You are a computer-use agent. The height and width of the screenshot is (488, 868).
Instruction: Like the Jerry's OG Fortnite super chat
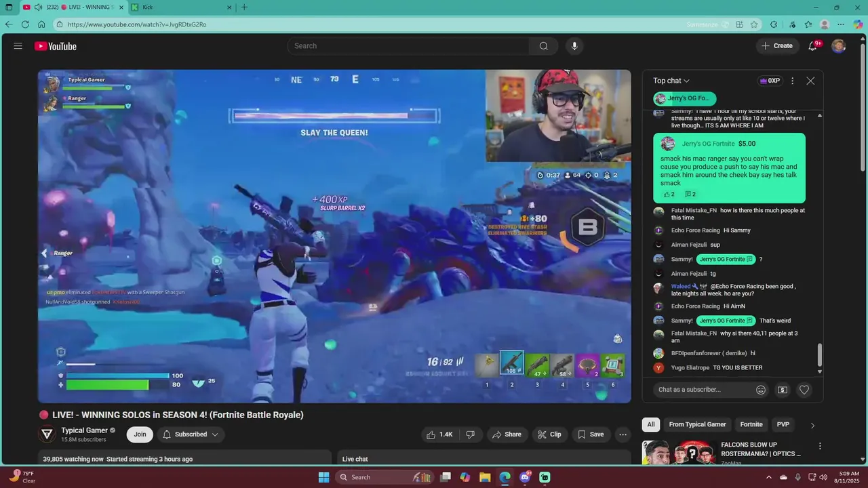pyautogui.click(x=669, y=195)
